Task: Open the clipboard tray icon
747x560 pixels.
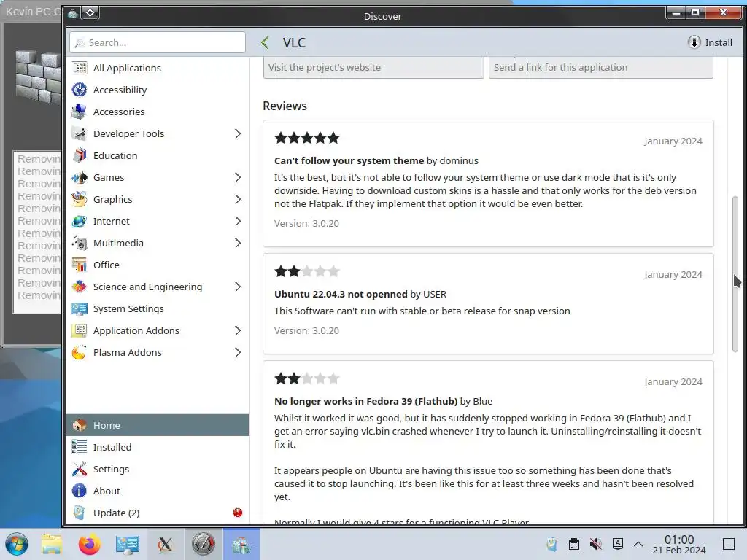Action: coord(574,544)
